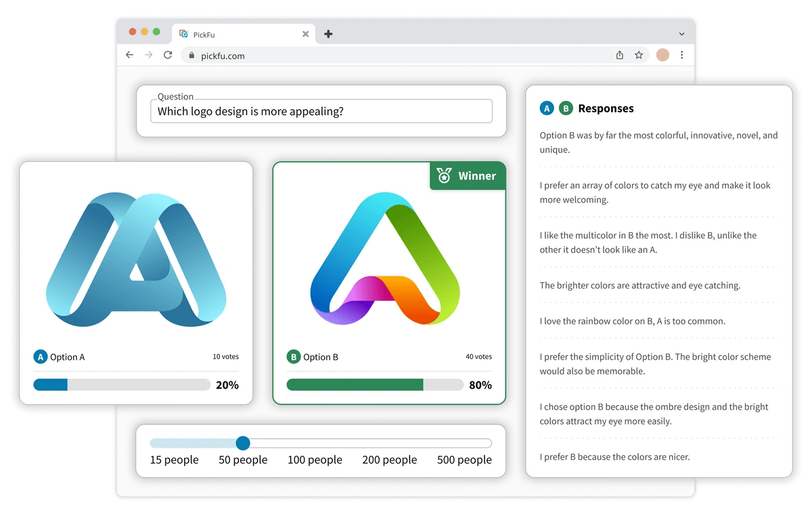812x516 pixels.
Task: Click the Question text field
Action: [321, 111]
